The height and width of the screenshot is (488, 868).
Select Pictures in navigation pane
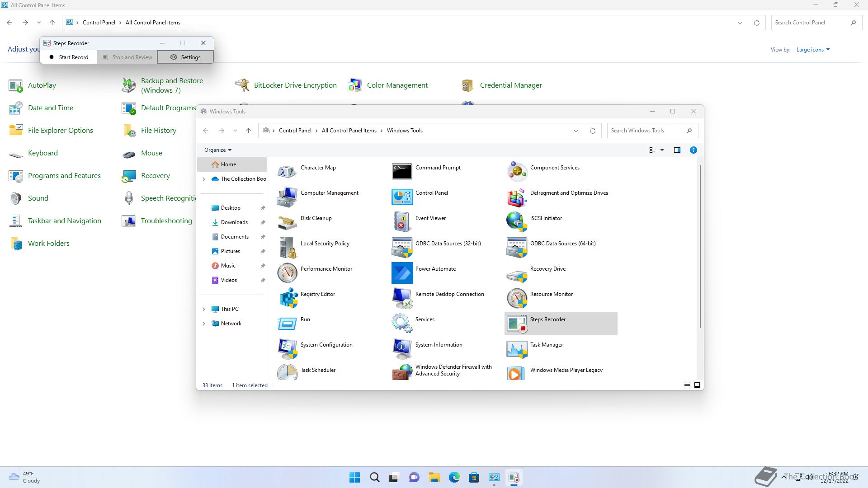232,251
